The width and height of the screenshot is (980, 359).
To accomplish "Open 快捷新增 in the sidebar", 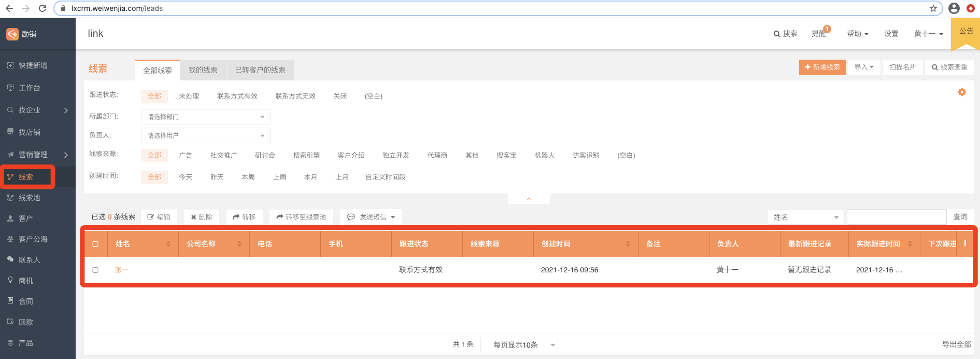I will coord(33,65).
